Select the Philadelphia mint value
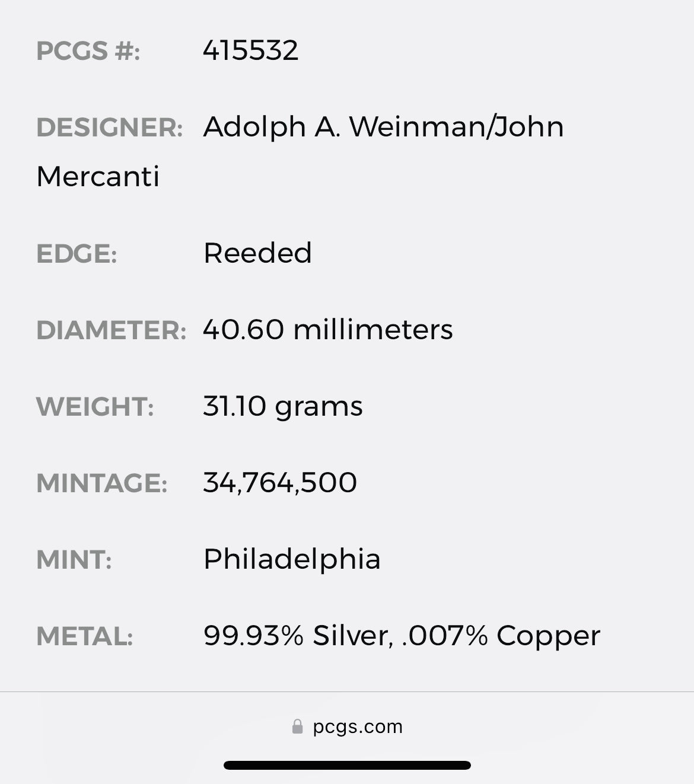This screenshot has height=784, width=694. point(291,559)
